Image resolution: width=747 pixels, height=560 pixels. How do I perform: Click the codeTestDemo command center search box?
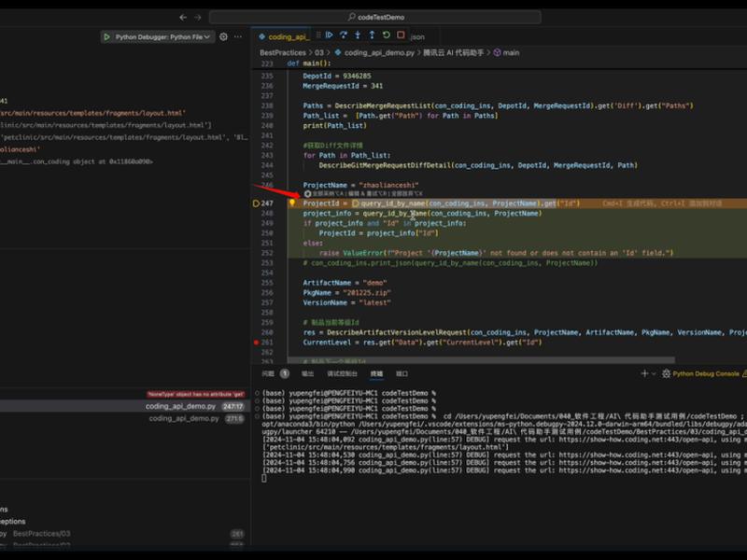coord(375,17)
